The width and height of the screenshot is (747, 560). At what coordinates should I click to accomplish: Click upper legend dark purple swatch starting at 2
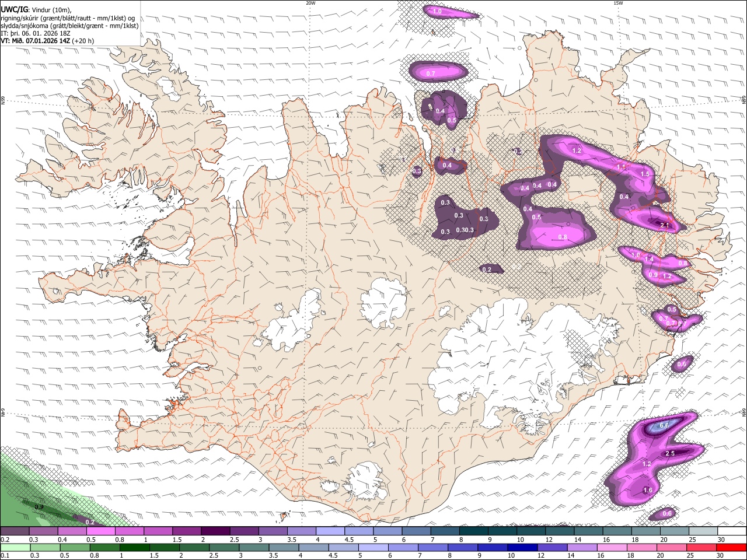click(215, 531)
